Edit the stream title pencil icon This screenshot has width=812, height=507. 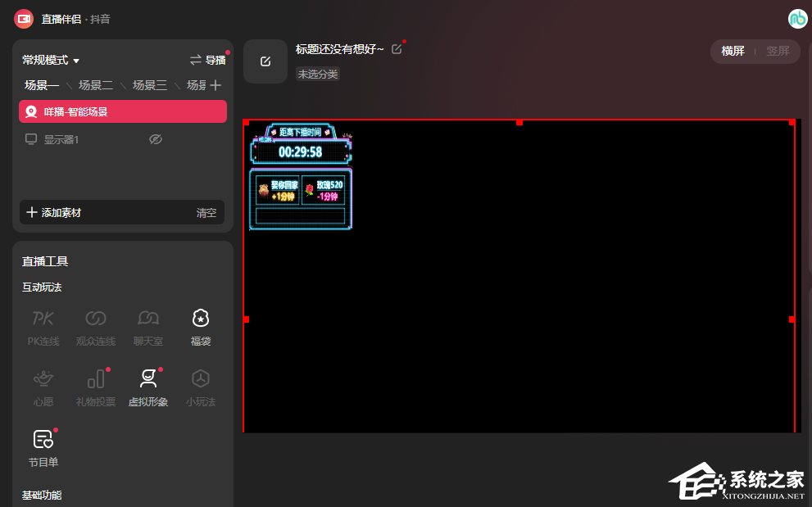click(397, 48)
